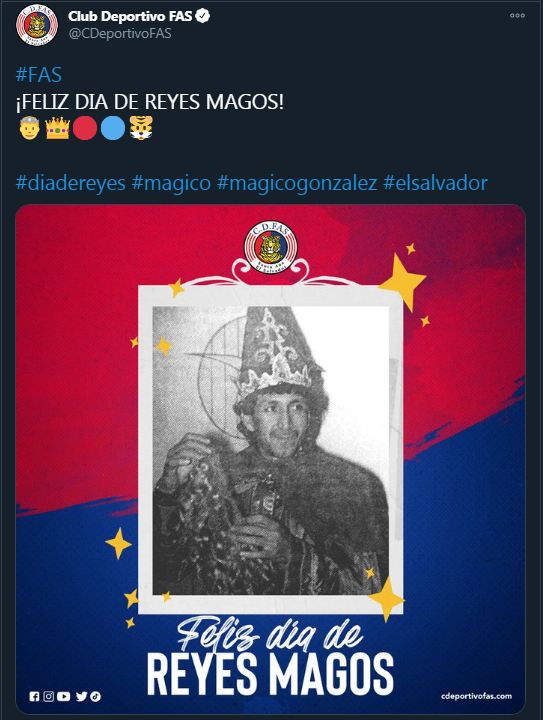Image resolution: width=543 pixels, height=720 pixels.
Task: Open the #magicogonzalez hashtag
Action: coord(297,183)
